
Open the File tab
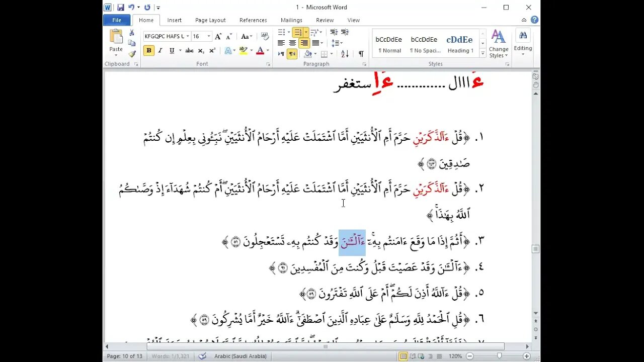point(117,20)
